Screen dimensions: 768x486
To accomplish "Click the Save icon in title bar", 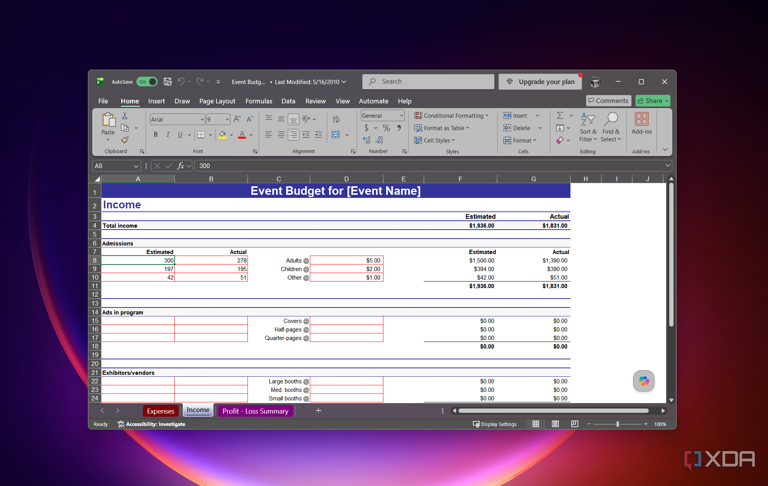I will click(168, 82).
